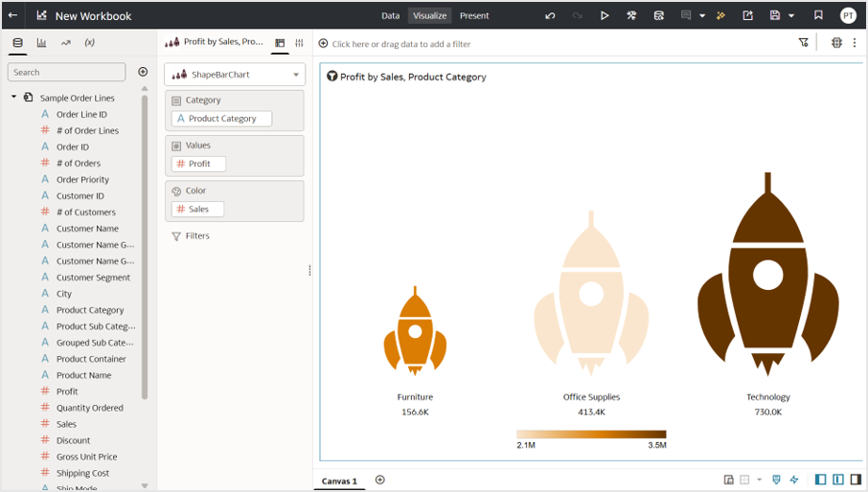Open the bottom bar small dropdown arrow
This screenshot has width=868, height=492.
pyautogui.click(x=760, y=480)
